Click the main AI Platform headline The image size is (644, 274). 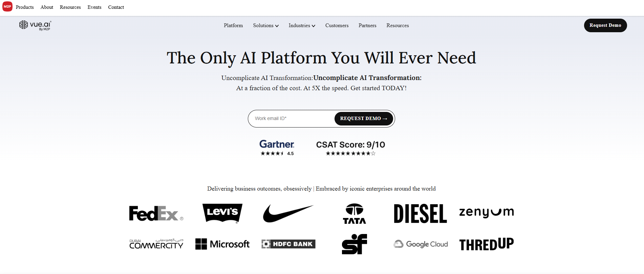click(321, 58)
